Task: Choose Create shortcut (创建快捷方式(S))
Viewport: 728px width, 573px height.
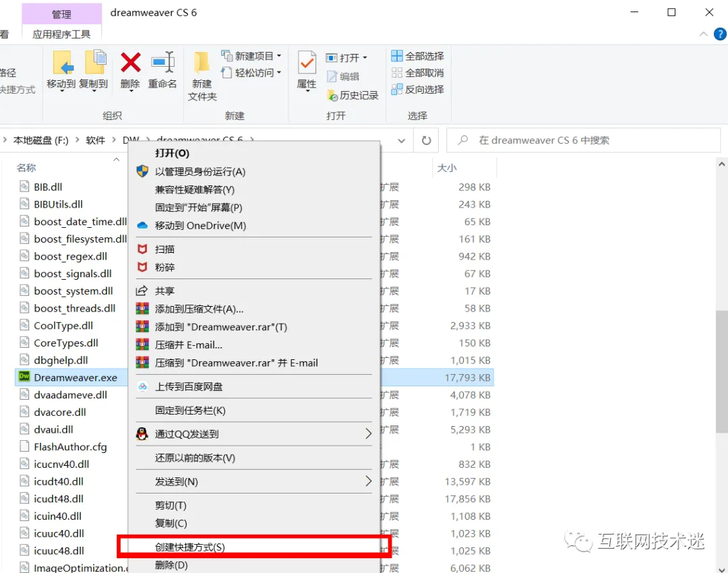Action: [x=253, y=547]
